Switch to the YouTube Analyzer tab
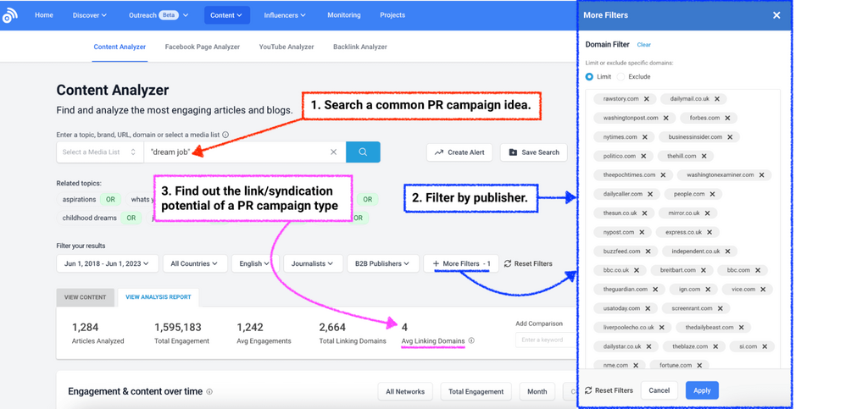 [x=287, y=47]
